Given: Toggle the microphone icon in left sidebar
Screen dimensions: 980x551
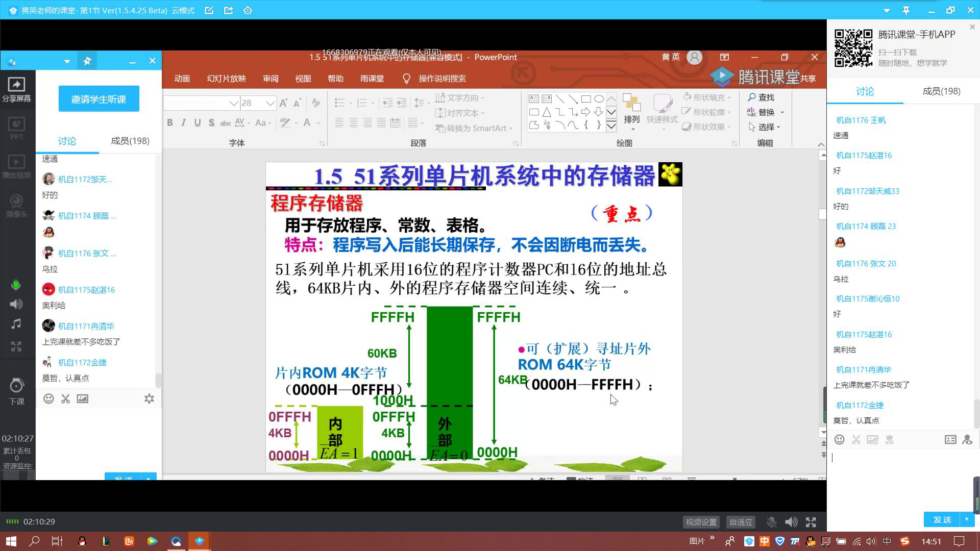Looking at the screenshot, I should [16, 285].
